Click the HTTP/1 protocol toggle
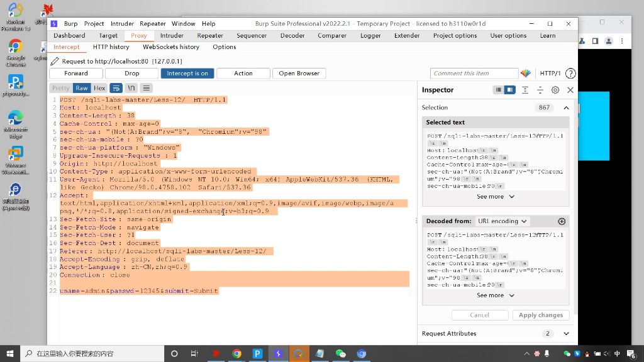 point(550,74)
